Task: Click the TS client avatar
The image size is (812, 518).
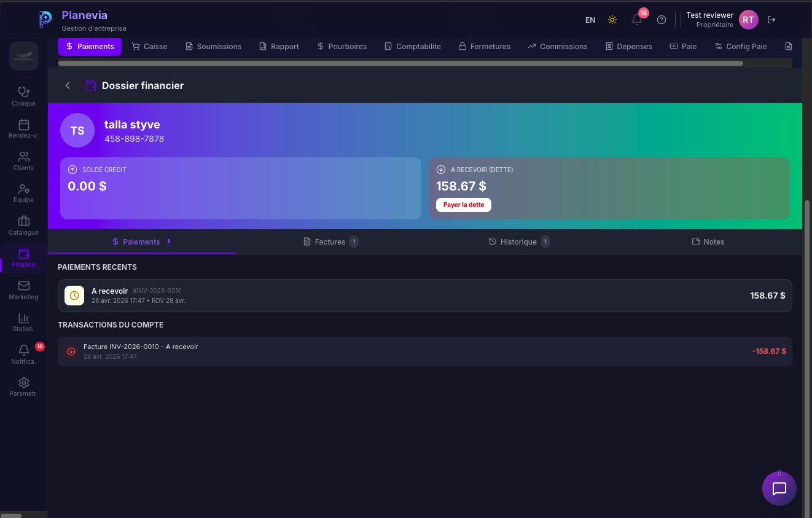Action: (77, 130)
